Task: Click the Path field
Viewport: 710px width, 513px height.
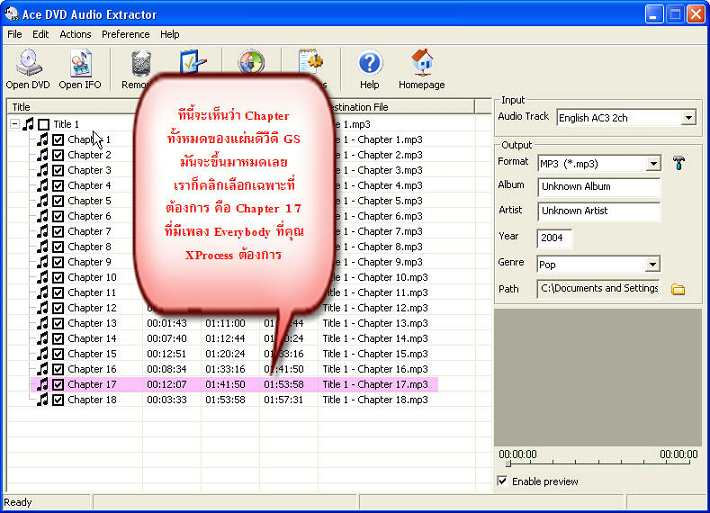Action: pos(599,288)
